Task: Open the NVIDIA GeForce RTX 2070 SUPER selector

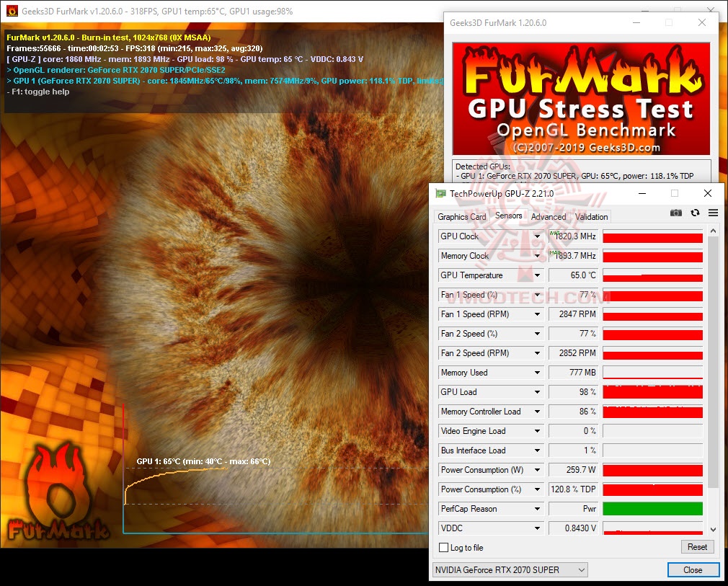Action: 510,569
